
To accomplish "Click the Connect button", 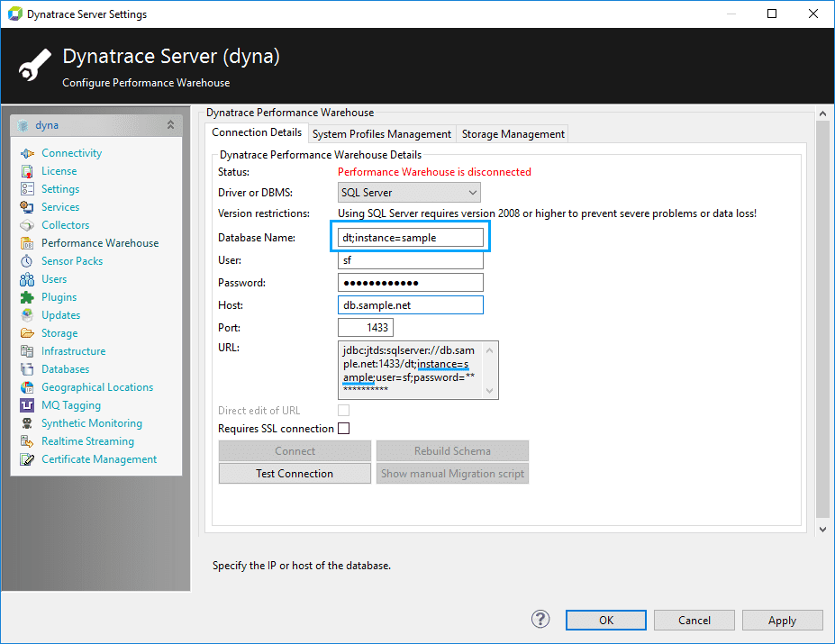I will click(295, 451).
